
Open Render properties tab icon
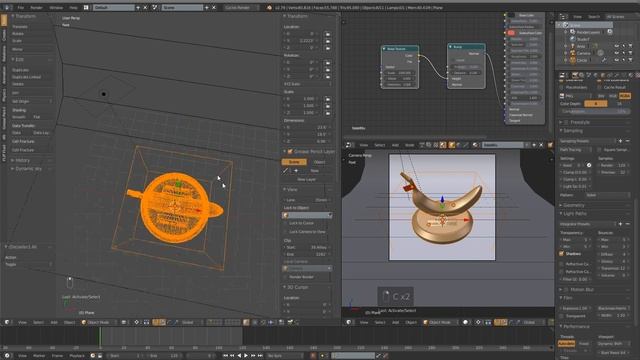pos(575,75)
